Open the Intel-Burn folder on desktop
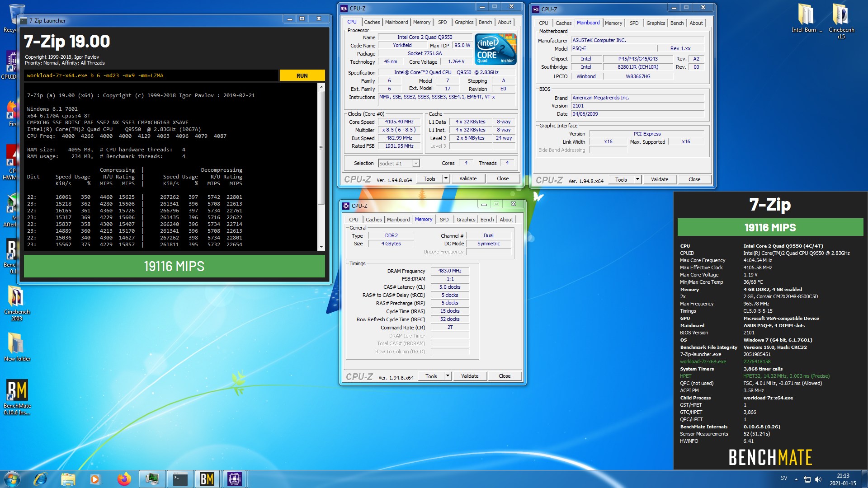This screenshot has width=868, height=488. 807,18
